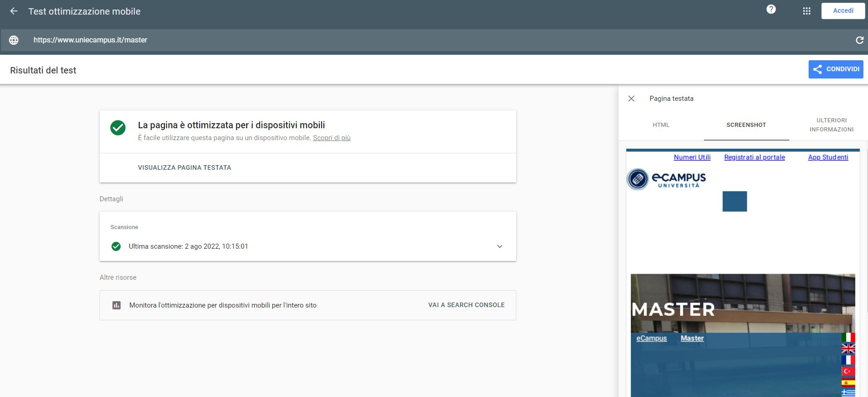Click the 'Dettagli' label
The width and height of the screenshot is (868, 397).
coord(111,199)
